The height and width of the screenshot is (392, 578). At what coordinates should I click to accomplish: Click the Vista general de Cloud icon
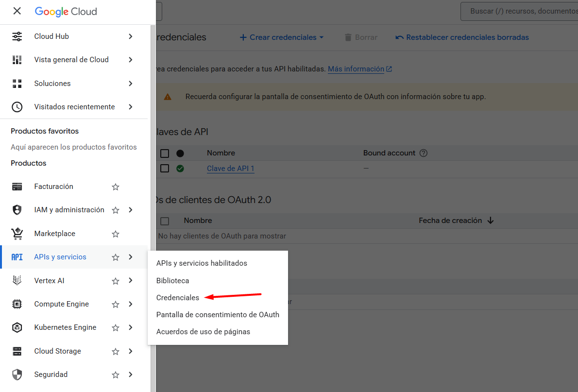point(17,60)
